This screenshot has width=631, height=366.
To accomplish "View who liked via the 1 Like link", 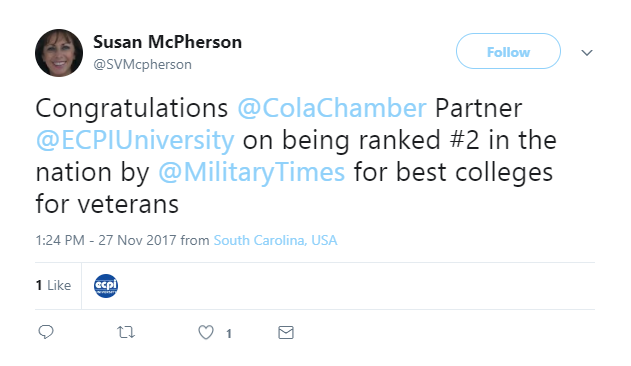I will 53,285.
